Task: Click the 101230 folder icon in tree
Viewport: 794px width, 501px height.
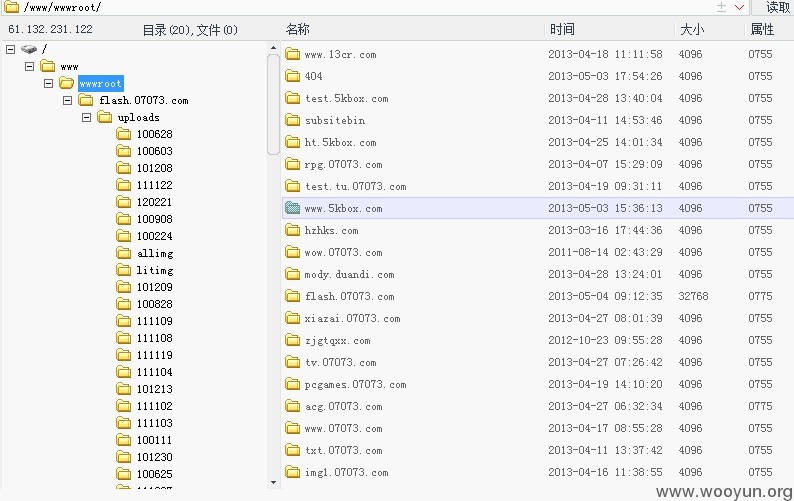Action: coord(124,457)
